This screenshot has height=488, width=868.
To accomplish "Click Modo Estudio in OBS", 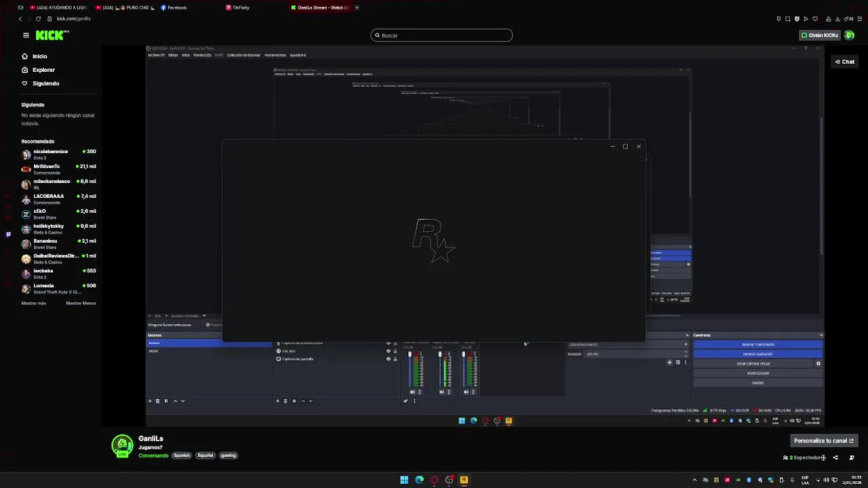I will tap(757, 373).
